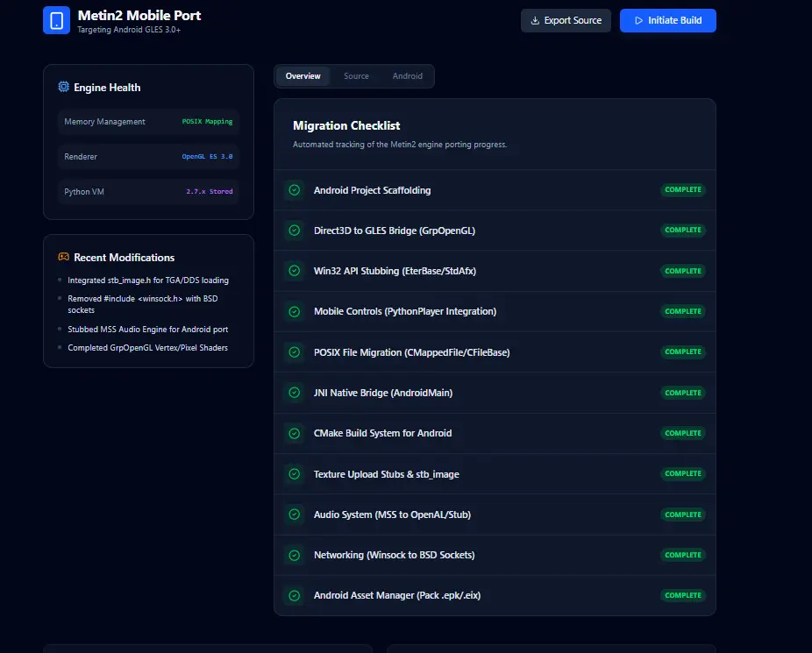Viewport: 812px width, 653px height.
Task: Click the Engine Health chip icon
Action: [64, 87]
